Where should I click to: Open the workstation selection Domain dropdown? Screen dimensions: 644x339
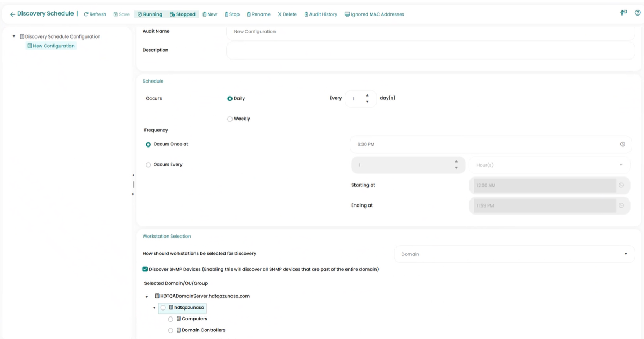[514, 254]
